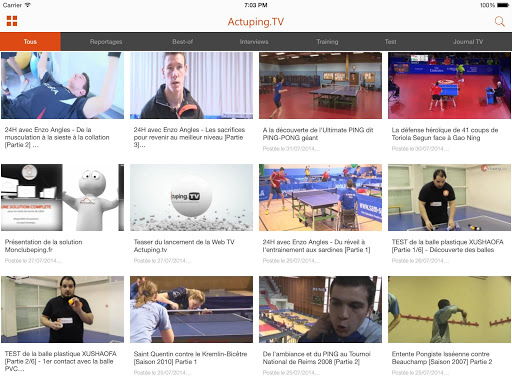Open the Tournoi National de Reims video thumbnail

tap(320, 309)
